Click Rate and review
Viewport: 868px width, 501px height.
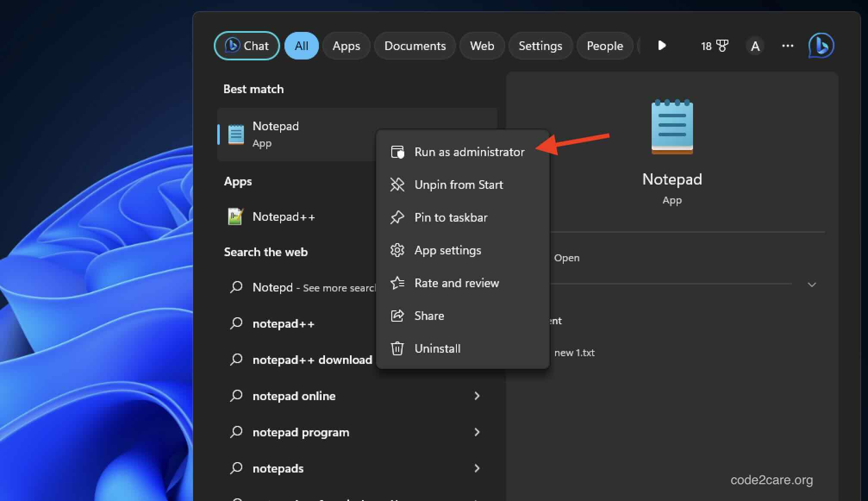(456, 283)
